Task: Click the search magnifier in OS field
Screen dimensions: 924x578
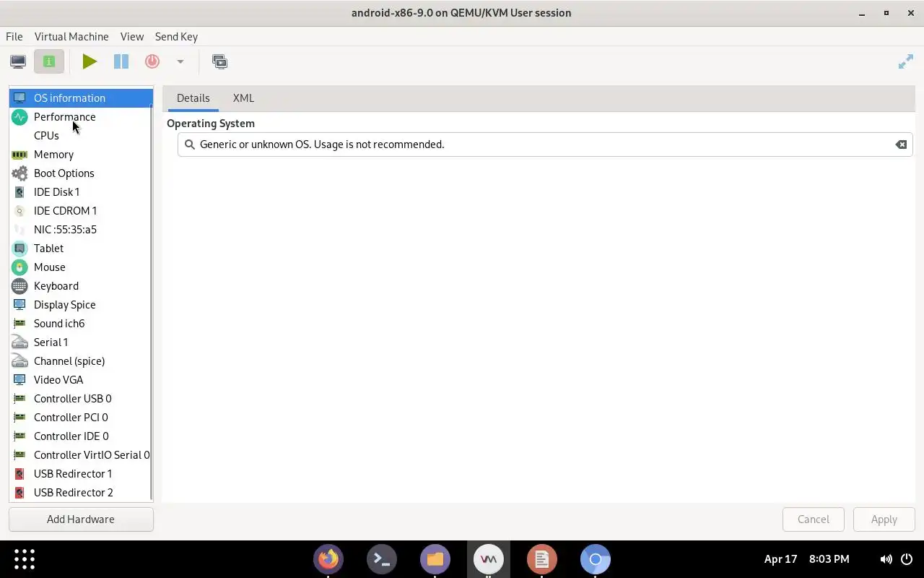Action: [x=190, y=144]
